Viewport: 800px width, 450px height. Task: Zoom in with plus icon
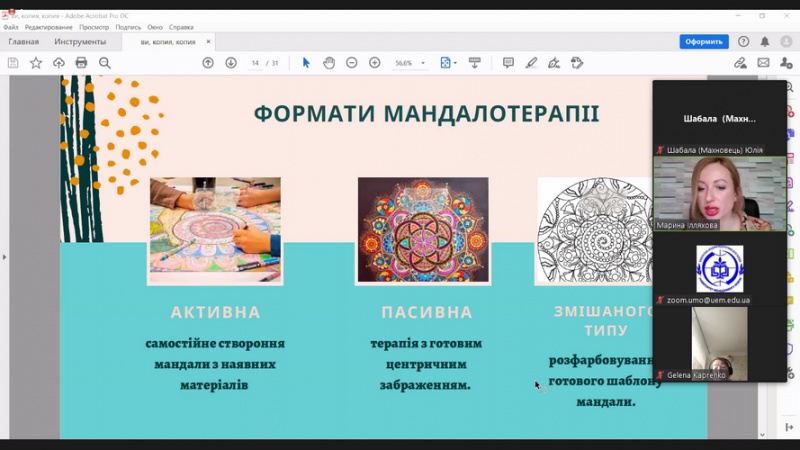[x=375, y=63]
